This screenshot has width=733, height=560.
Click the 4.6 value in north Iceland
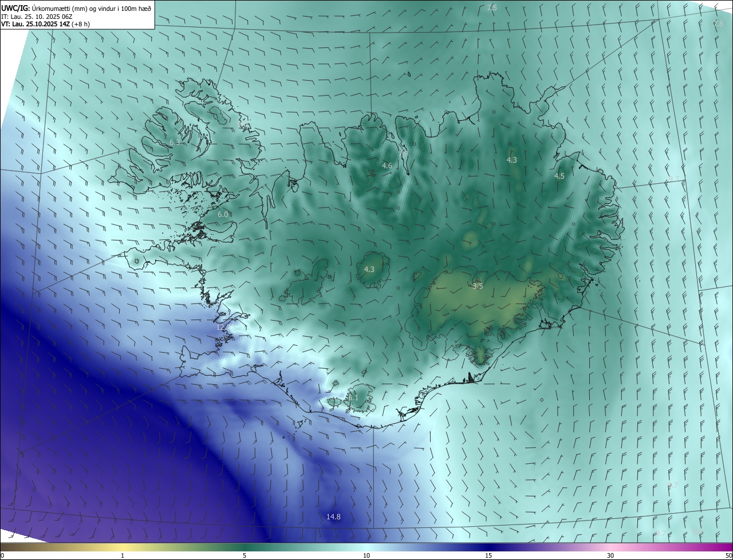387,166
